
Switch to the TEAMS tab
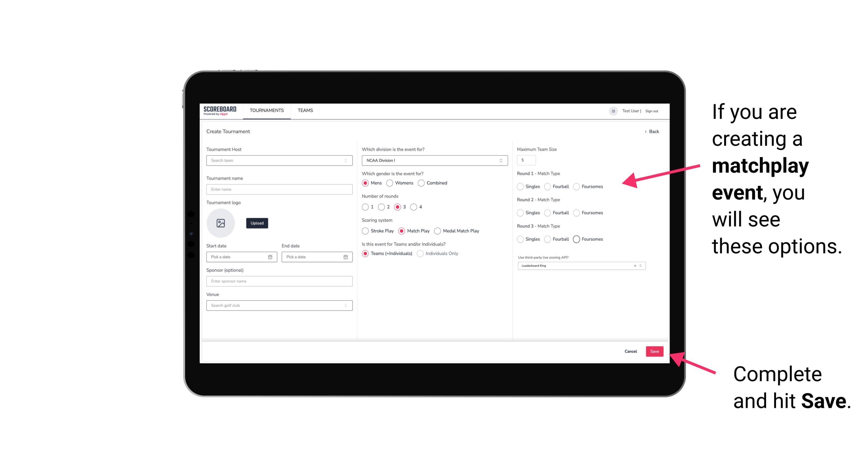305,110
